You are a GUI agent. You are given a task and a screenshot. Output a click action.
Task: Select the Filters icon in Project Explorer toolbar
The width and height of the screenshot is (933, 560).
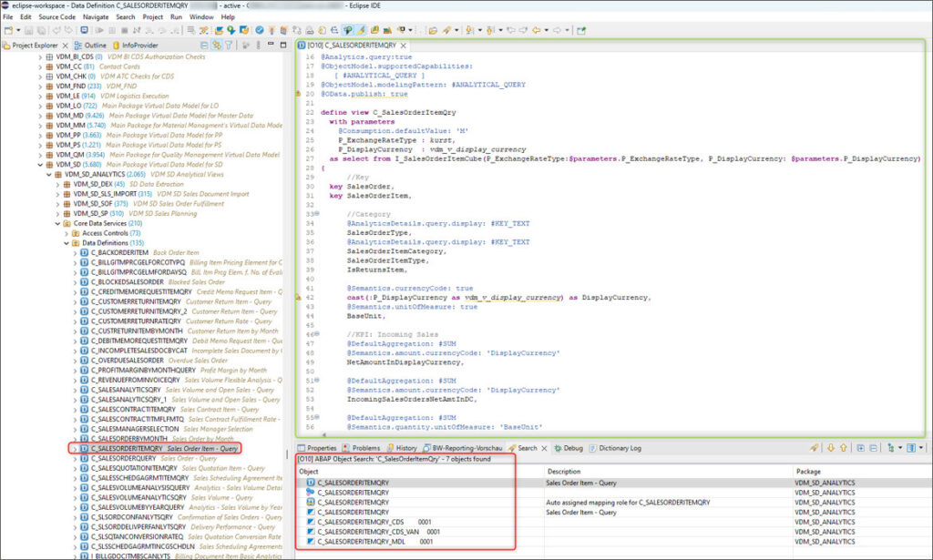pyautogui.click(x=231, y=46)
